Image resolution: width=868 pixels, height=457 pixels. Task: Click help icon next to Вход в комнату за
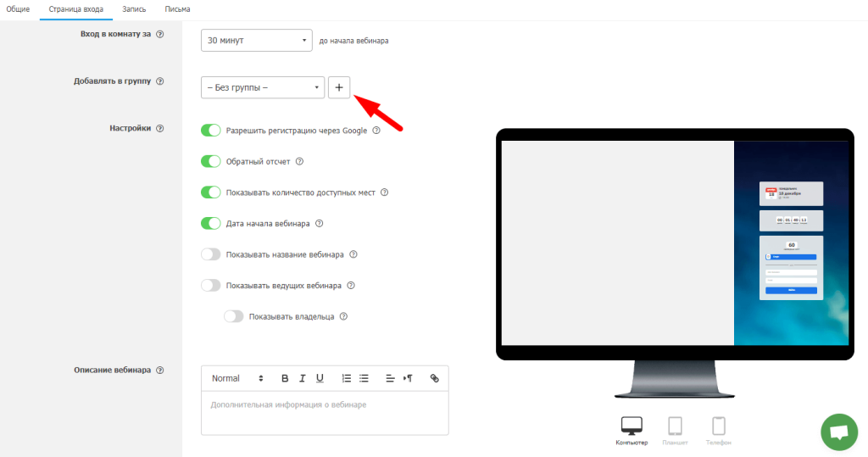[160, 35]
